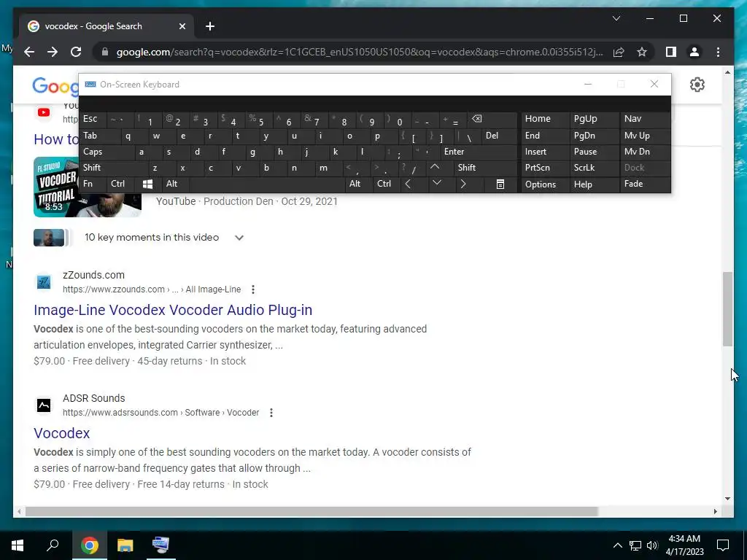Open Image-Line Vocodex Vocoder Audio Plug-in link
Screen dimensions: 747x560
173,310
